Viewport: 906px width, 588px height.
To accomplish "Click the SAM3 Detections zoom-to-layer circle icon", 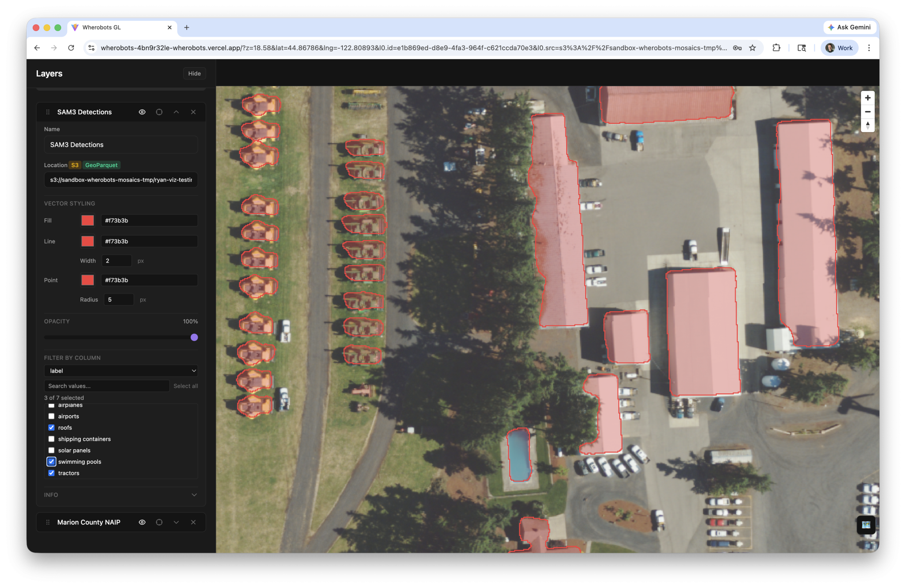I will (x=159, y=112).
